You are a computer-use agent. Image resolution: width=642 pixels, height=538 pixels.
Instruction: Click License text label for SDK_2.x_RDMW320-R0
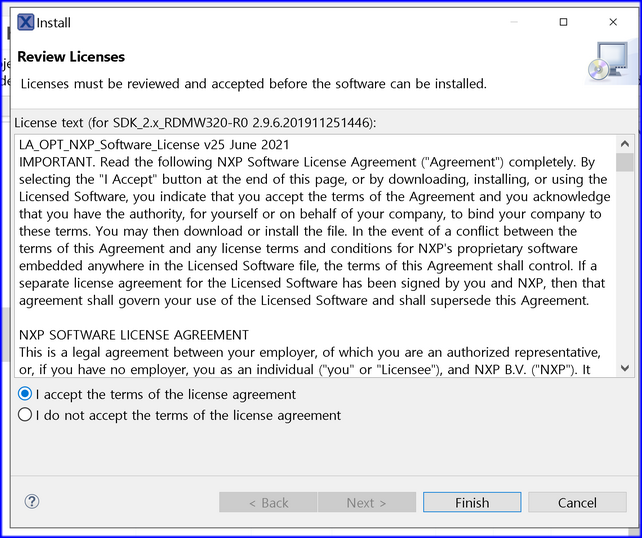(x=195, y=123)
